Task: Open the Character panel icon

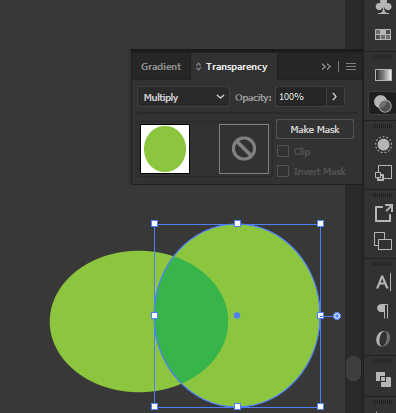Action: pos(383,282)
